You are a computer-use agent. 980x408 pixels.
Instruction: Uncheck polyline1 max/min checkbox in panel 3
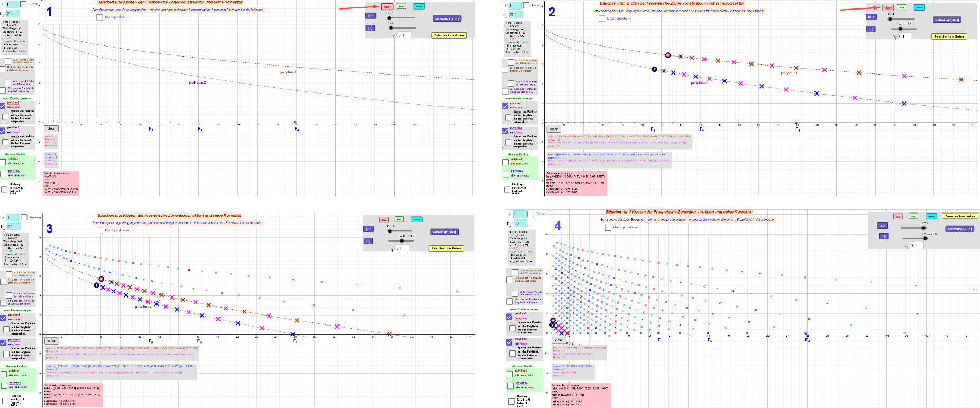[x=3, y=318]
